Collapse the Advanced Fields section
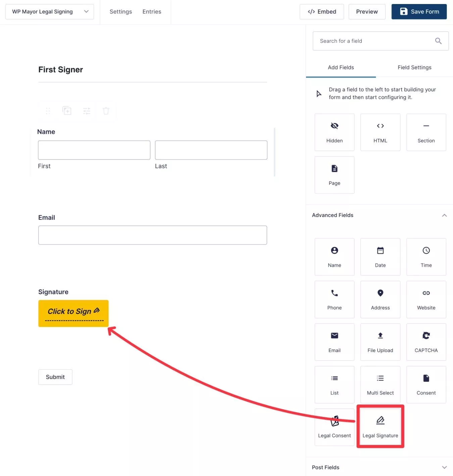 (444, 215)
